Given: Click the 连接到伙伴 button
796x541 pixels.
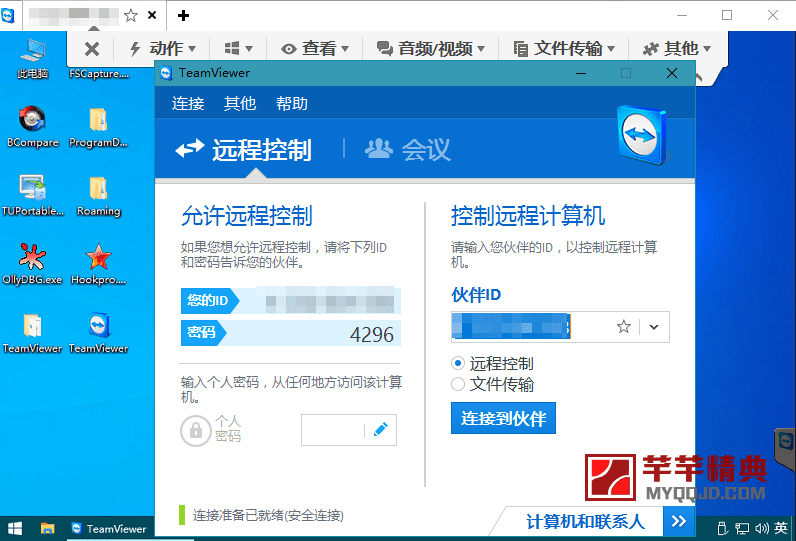Looking at the screenshot, I should click(x=503, y=418).
